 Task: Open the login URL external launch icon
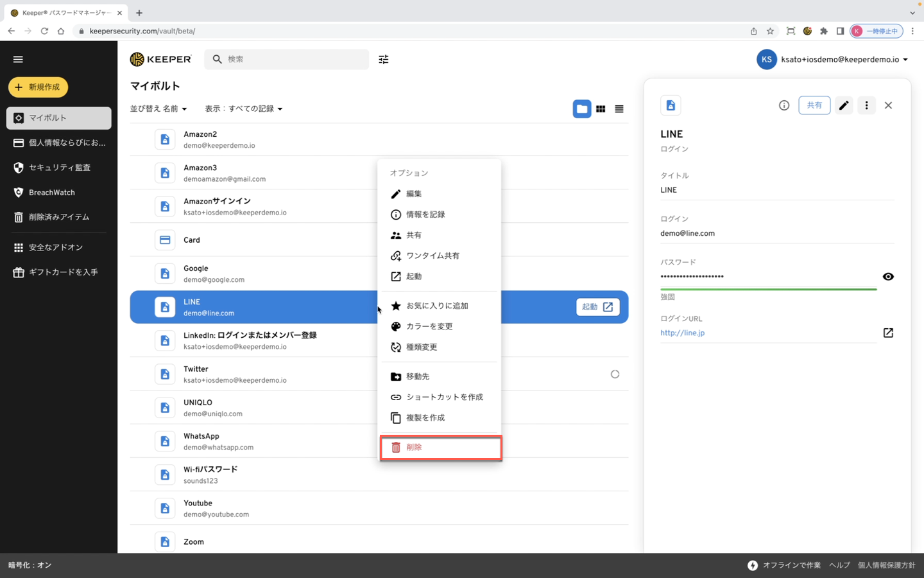tap(888, 333)
